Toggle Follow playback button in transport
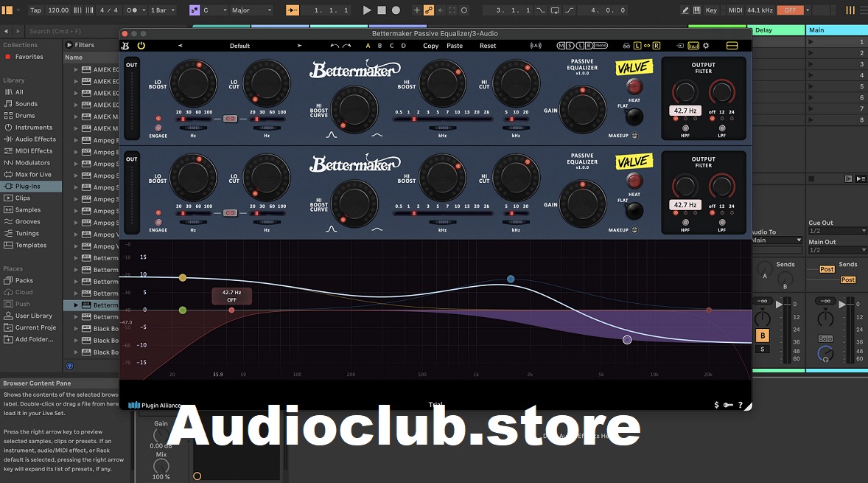 293,10
